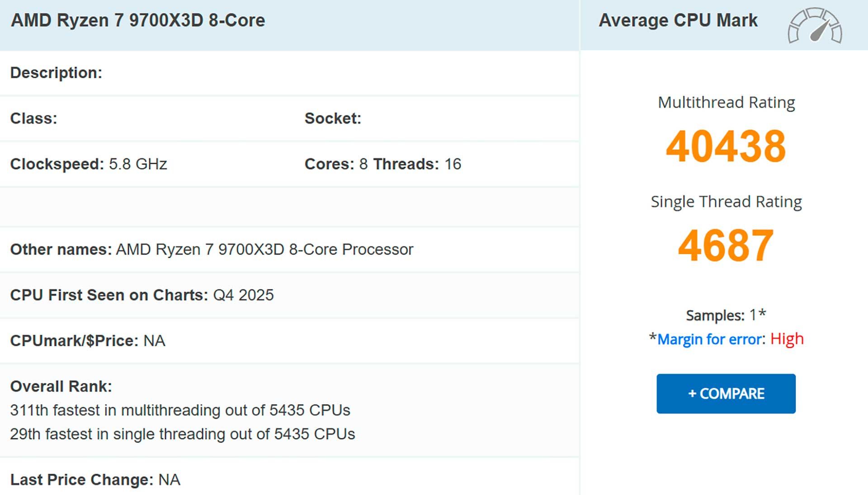The height and width of the screenshot is (495, 868).
Task: Select the Clockspeed 5.8 GHz field
Action: coord(89,164)
